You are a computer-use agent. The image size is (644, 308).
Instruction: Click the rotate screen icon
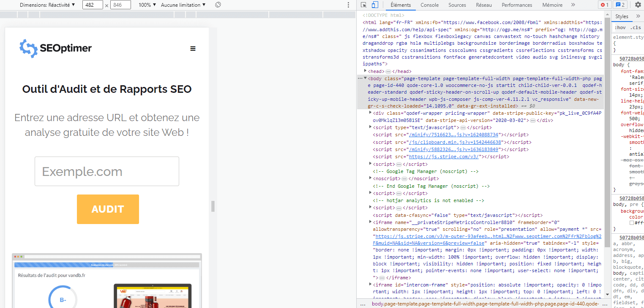click(x=218, y=5)
